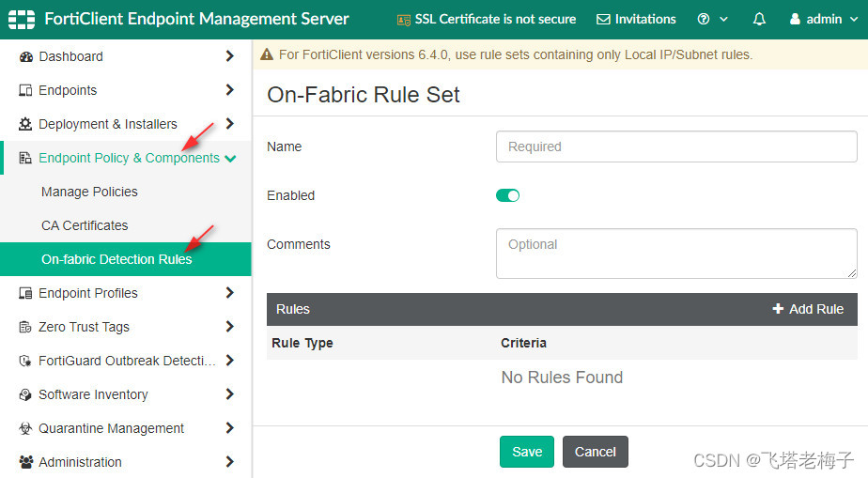
Task: Expand the Zero Trust Tags chevron
Action: (230, 327)
